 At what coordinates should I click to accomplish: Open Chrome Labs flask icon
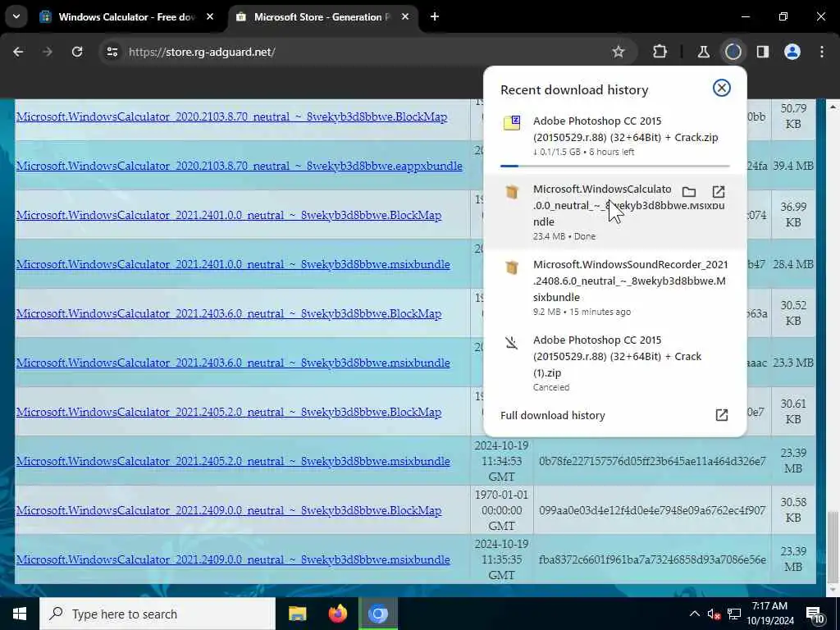(x=703, y=52)
